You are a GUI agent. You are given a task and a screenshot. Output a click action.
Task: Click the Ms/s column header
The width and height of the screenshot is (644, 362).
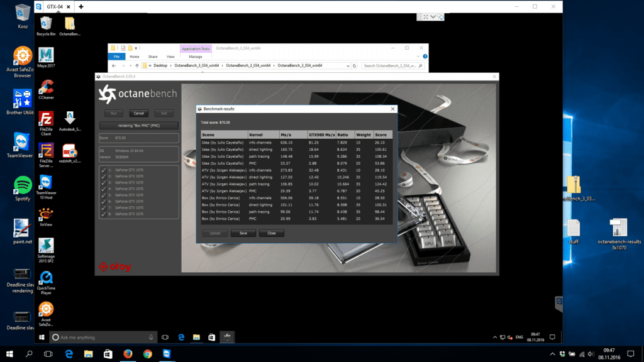tap(293, 134)
